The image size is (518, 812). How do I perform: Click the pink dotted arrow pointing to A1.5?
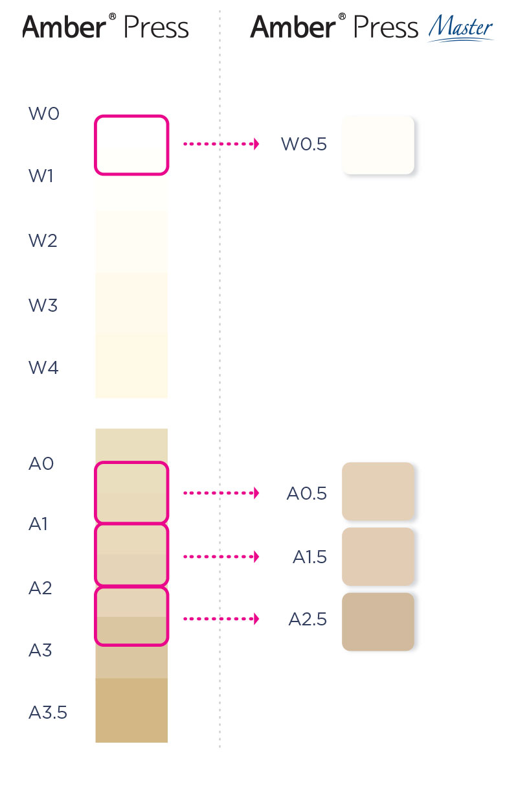point(221,557)
